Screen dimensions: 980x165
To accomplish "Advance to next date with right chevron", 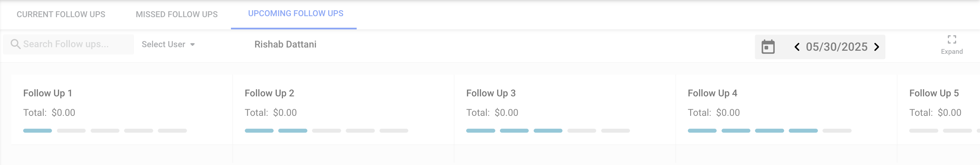I will click(x=876, y=47).
